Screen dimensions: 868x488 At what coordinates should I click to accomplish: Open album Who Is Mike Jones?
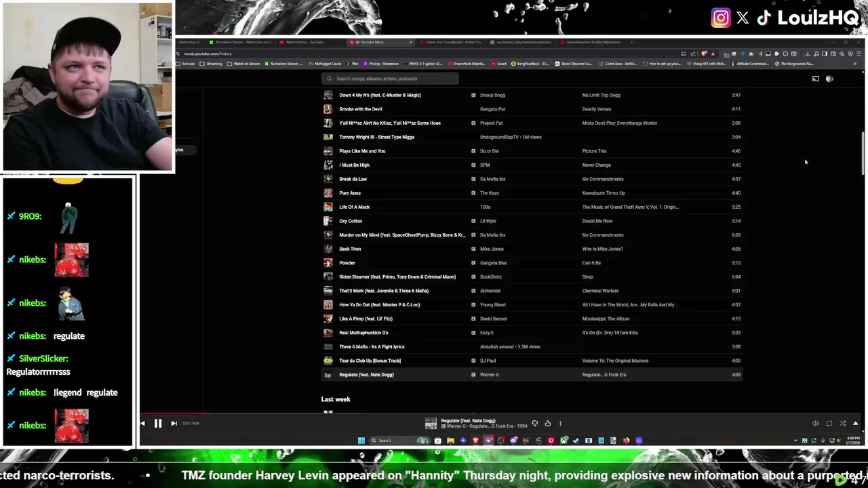coord(602,249)
